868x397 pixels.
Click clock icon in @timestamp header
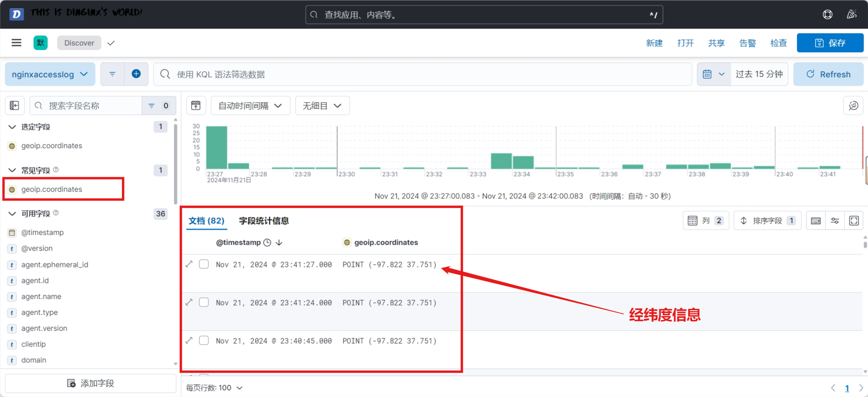click(267, 243)
